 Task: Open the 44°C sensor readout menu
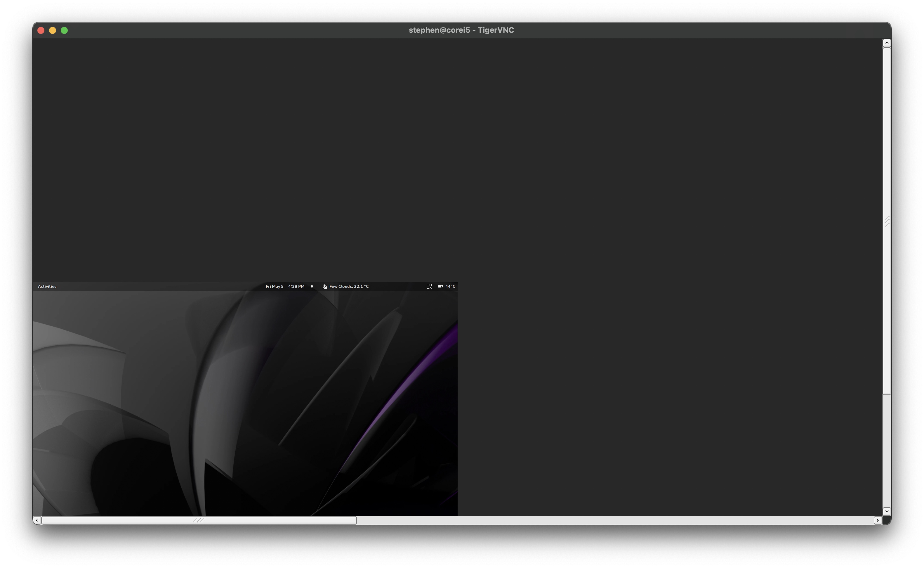(x=450, y=287)
